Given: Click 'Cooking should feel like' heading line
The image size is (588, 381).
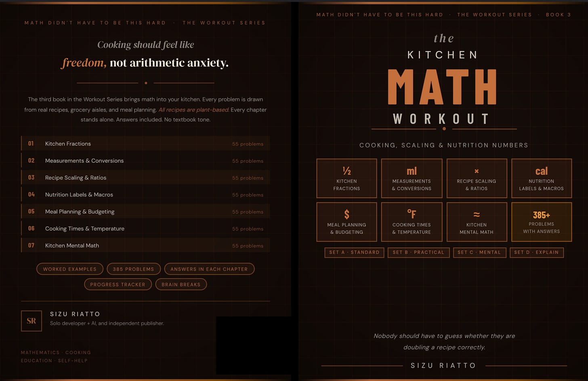Looking at the screenshot, I should [x=146, y=45].
